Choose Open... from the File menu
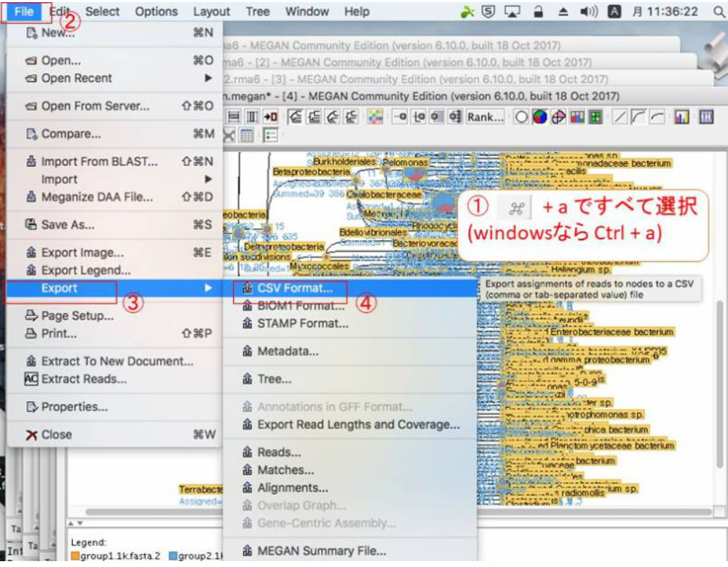Screen dimensions: 728x567 [115, 60]
